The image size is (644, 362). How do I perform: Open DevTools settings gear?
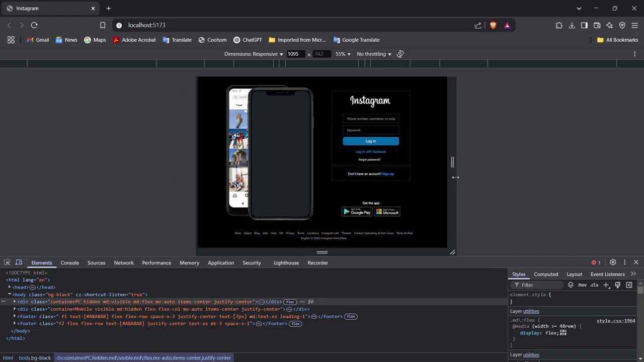point(613,262)
